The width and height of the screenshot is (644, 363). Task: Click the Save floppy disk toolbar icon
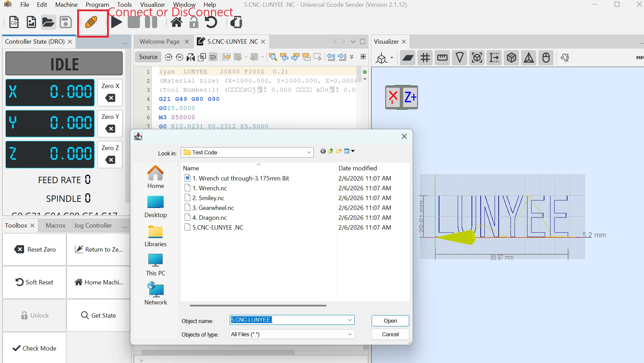tap(65, 22)
